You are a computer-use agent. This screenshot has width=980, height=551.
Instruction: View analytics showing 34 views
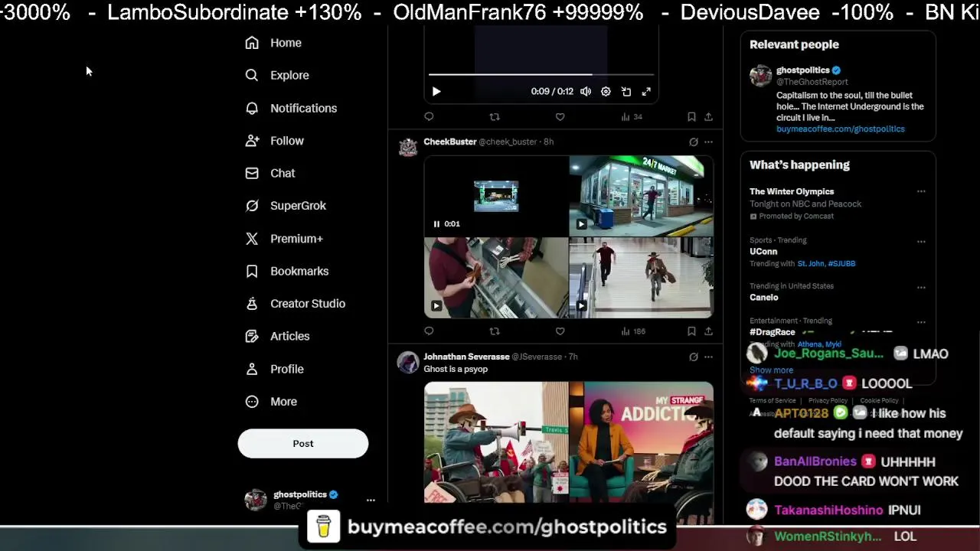pyautogui.click(x=632, y=117)
